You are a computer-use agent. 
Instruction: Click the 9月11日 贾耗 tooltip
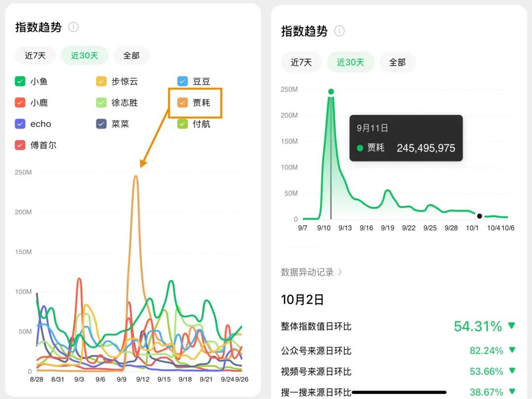(406, 138)
